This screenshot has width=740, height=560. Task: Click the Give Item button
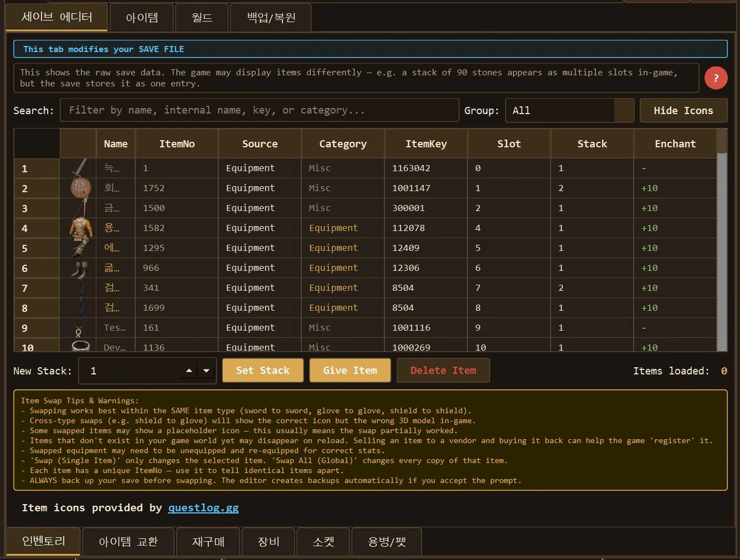(x=350, y=371)
